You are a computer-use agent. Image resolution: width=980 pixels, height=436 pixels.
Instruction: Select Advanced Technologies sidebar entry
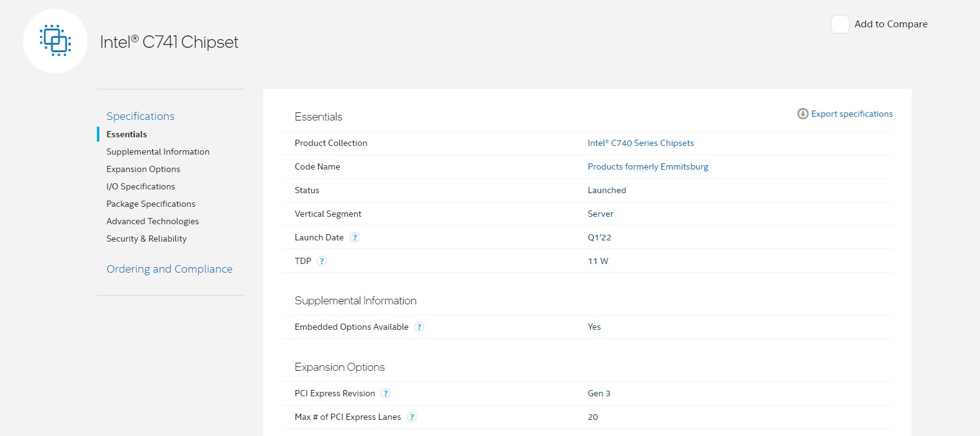[x=152, y=221]
